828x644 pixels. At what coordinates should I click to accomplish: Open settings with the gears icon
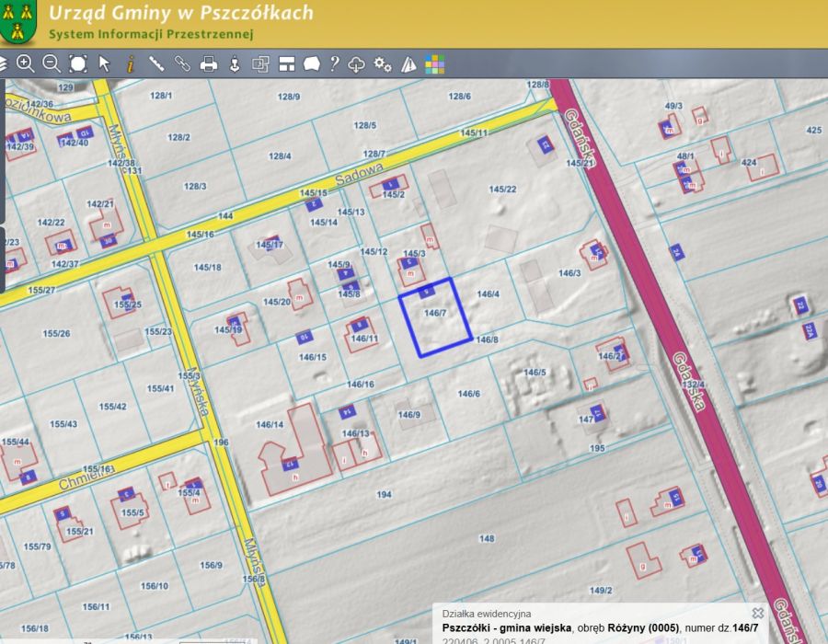click(383, 63)
